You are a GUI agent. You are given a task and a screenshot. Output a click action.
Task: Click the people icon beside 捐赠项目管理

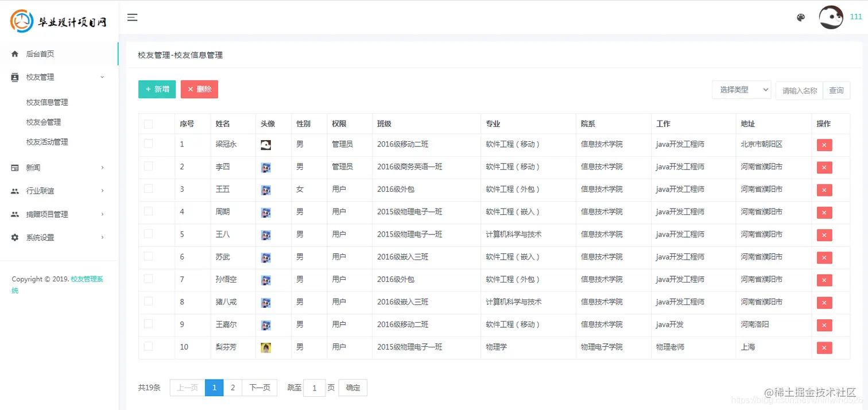point(15,214)
